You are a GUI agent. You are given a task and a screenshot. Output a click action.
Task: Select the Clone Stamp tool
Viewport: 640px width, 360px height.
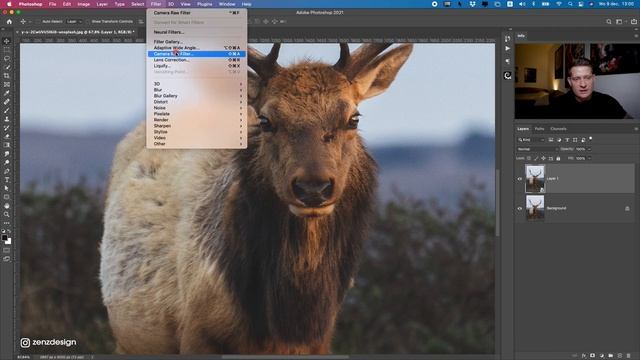point(7,119)
